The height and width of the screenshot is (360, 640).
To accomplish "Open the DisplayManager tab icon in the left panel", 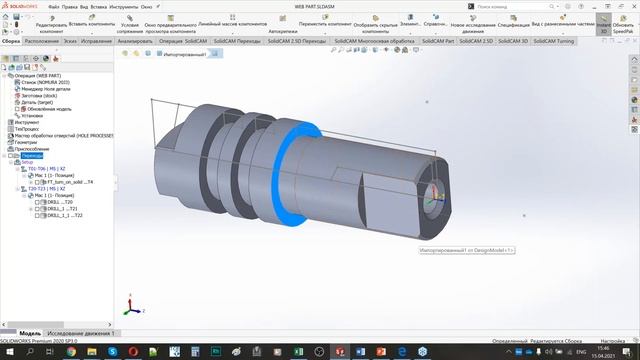I will 46,59.
